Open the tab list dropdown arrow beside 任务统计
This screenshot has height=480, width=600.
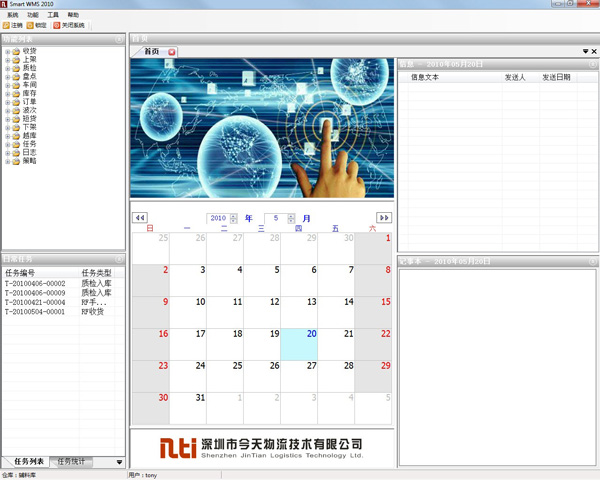click(x=119, y=462)
